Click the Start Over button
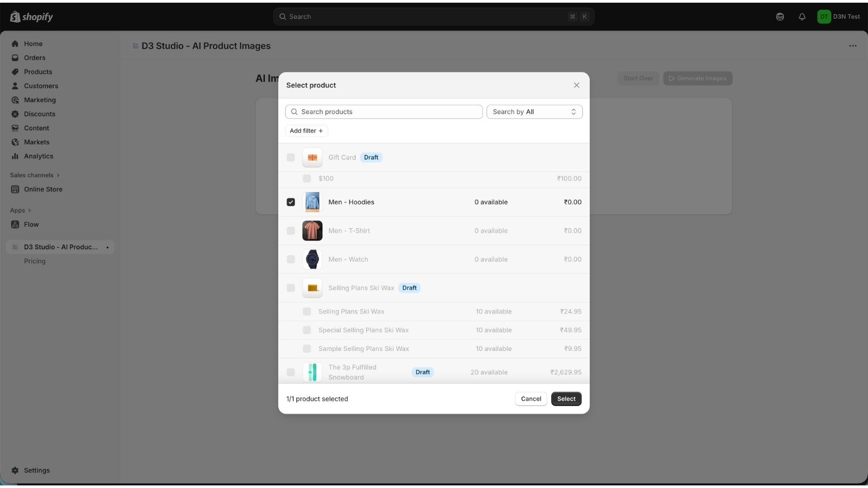This screenshot has height=488, width=868. (x=639, y=79)
